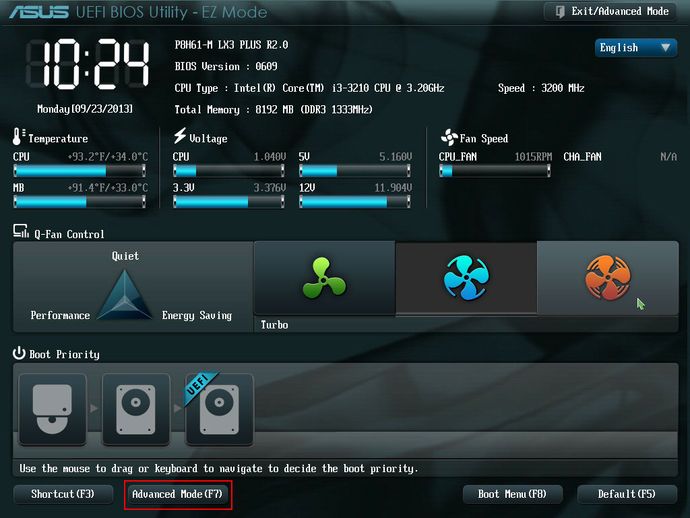Click the Voltage lightning bolt icon
690x518 pixels.
(x=180, y=136)
